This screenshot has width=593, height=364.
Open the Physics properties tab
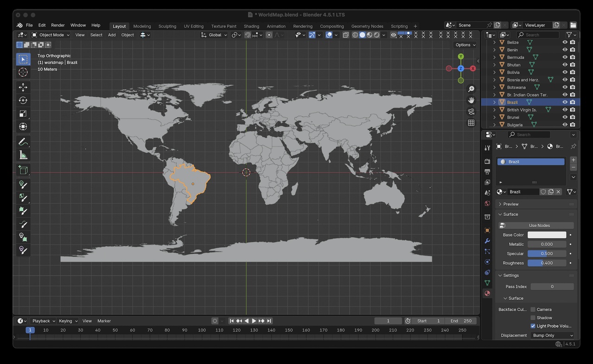(487, 262)
